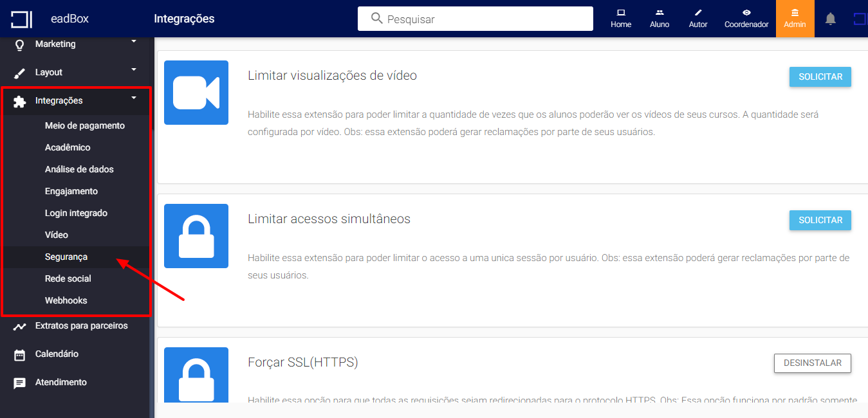The height and width of the screenshot is (418, 868).
Task: Open the Home view laptop icon
Action: pos(621,12)
